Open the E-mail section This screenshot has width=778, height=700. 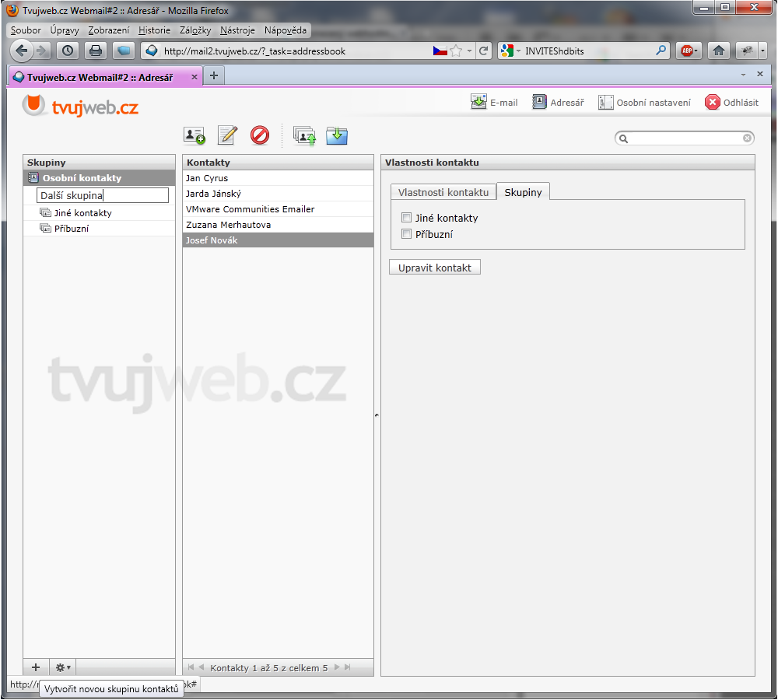tap(494, 103)
